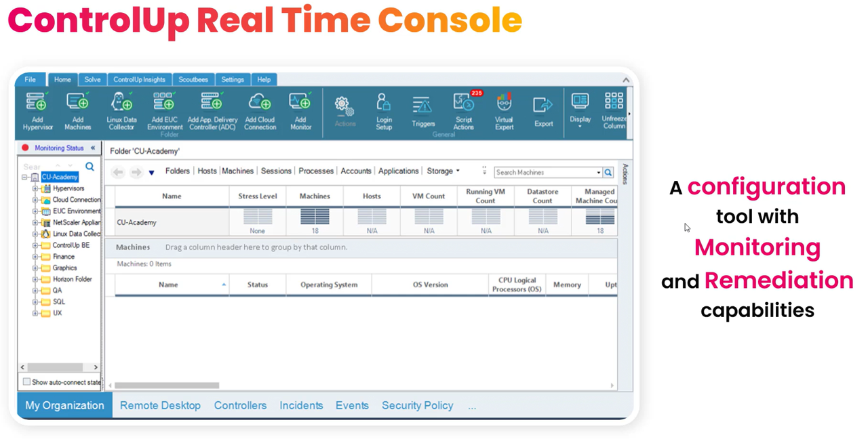Click the grid's horizontal scrollbar thumb
Viewport: 868px width, 439px height.
167,385
